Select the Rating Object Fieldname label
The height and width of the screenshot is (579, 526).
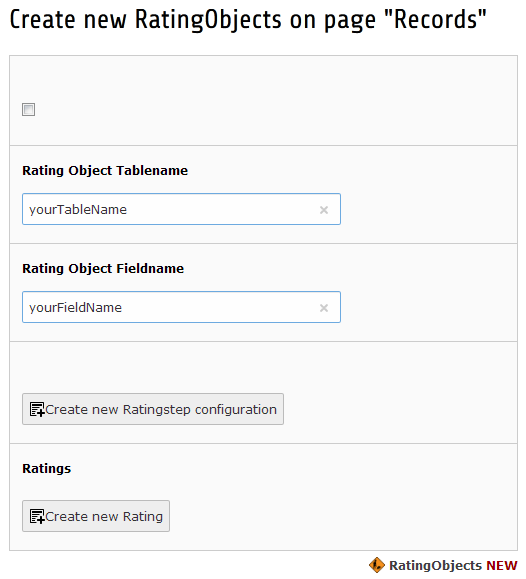(103, 268)
